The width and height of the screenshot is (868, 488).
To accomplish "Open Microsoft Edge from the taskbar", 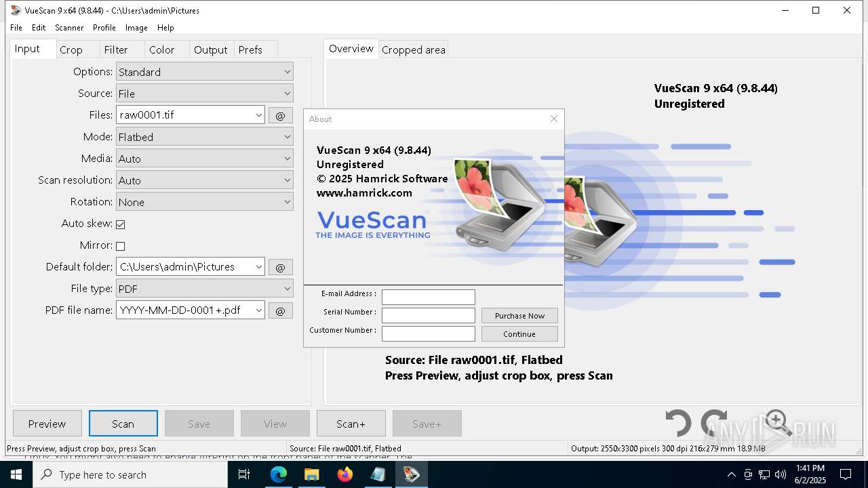I will click(279, 474).
